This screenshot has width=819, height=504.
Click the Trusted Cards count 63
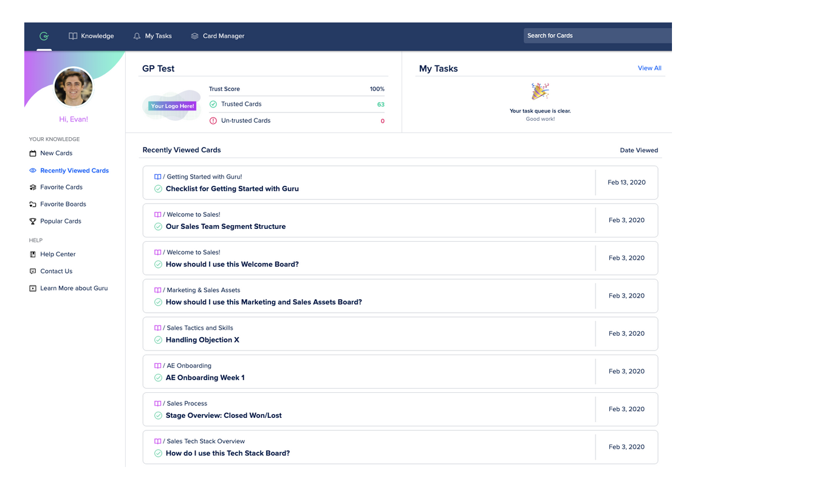coord(381,104)
